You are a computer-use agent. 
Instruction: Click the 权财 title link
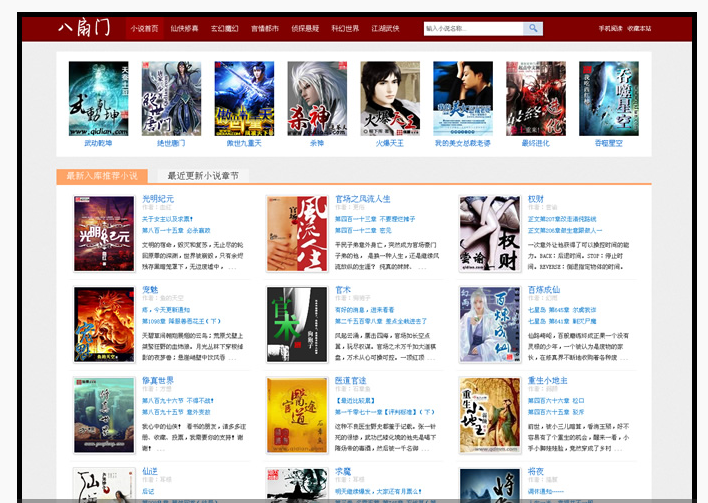tap(536, 199)
